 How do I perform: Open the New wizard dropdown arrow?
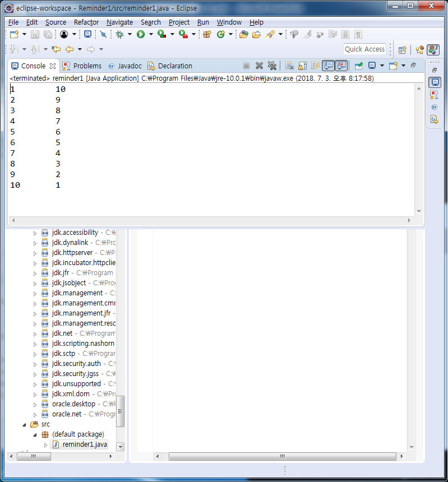tap(24, 34)
